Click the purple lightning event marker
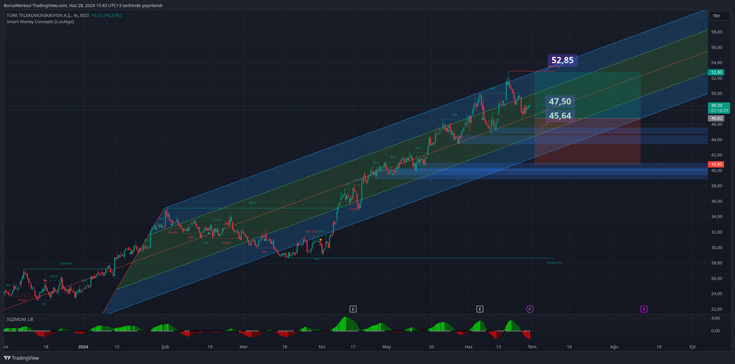The height and width of the screenshot is (364, 735). pyautogui.click(x=530, y=309)
